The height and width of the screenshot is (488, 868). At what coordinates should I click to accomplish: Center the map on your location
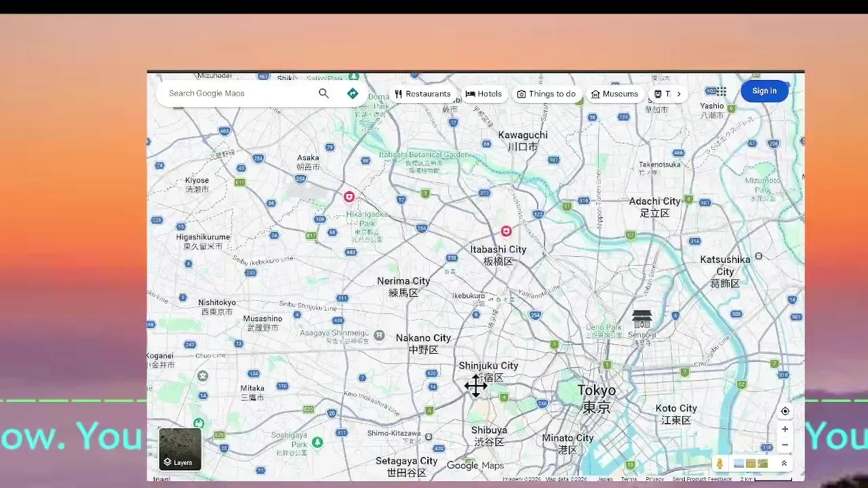[x=785, y=411]
